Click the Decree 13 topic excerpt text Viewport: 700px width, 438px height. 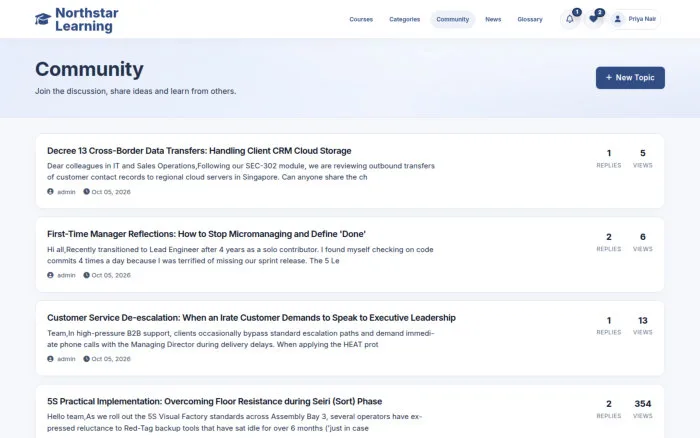coord(241,171)
